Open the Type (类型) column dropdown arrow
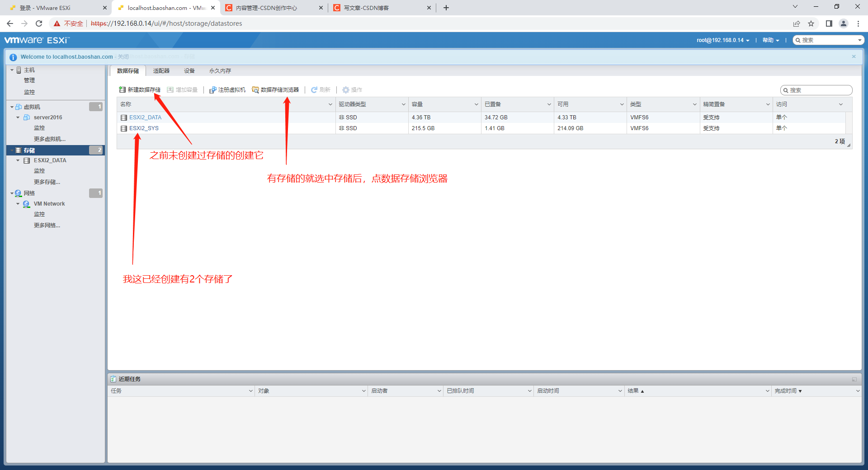The width and height of the screenshot is (868, 470). [695, 104]
